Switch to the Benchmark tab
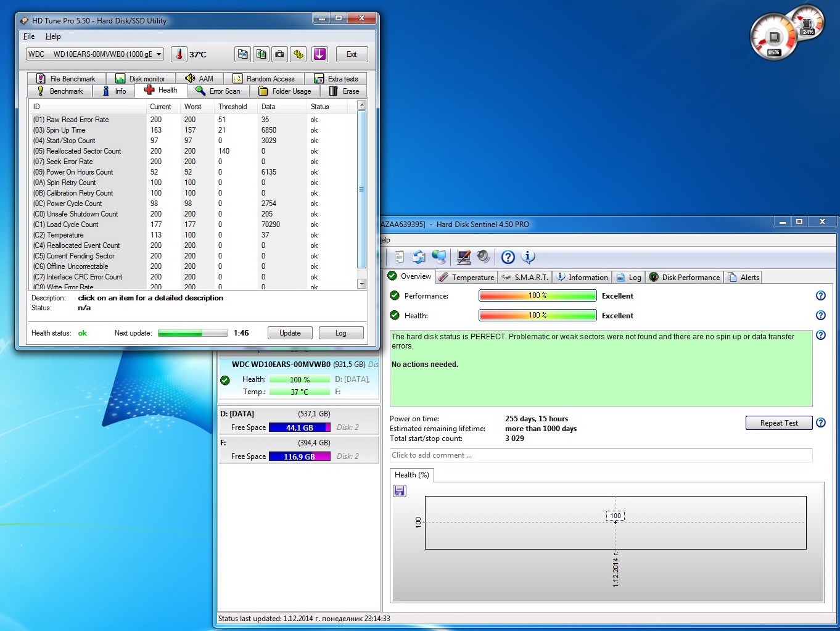This screenshot has width=840, height=631. tap(60, 91)
